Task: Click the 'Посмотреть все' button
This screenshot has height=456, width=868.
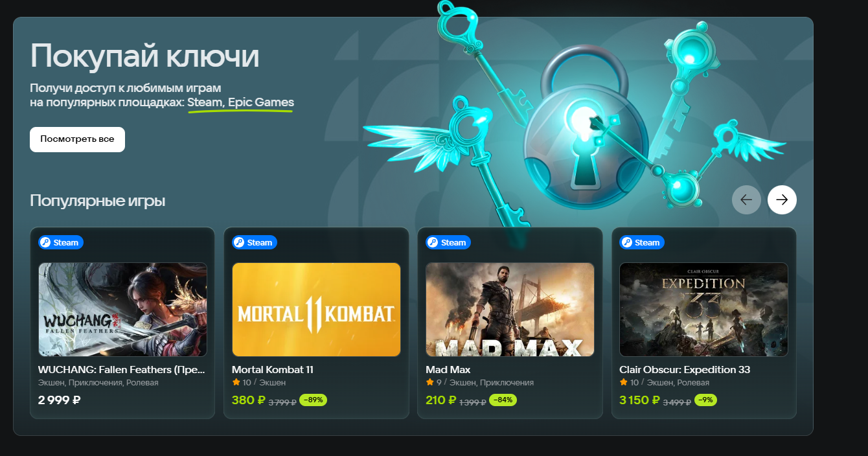Action: (x=77, y=139)
